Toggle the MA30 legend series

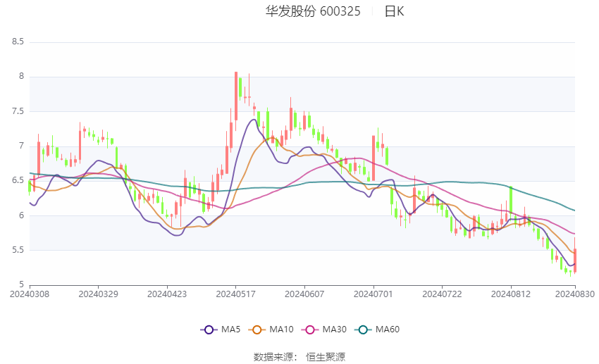tap(324, 330)
